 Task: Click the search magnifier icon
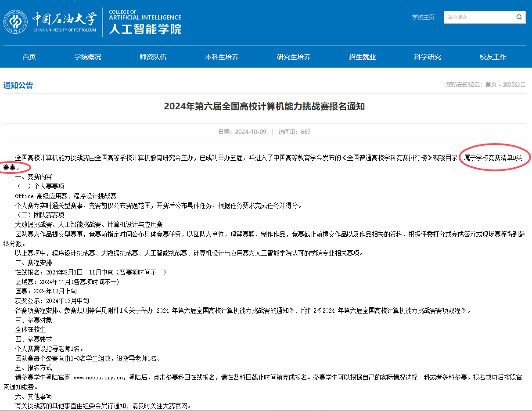(519, 17)
